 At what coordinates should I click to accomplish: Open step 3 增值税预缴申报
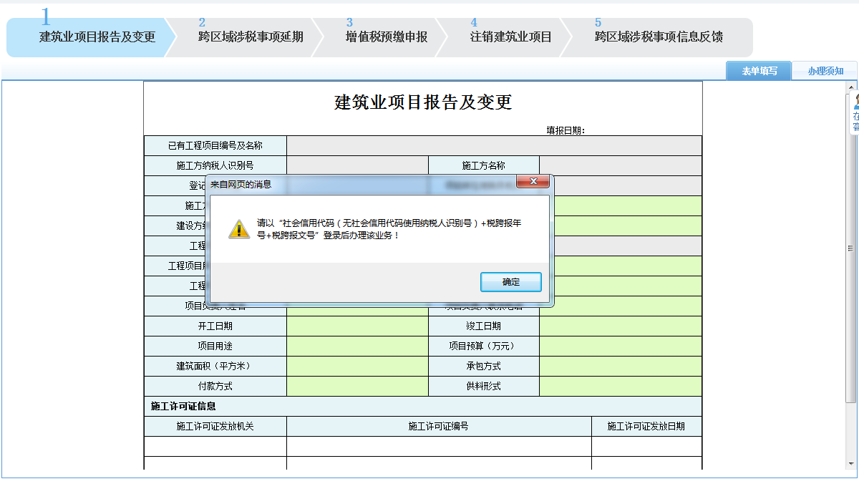(386, 37)
